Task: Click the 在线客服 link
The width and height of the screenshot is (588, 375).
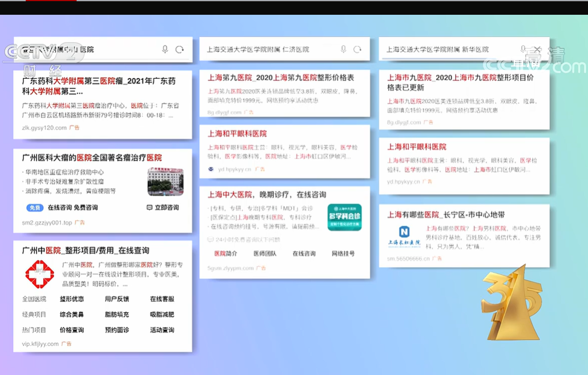Action: pos(162,298)
